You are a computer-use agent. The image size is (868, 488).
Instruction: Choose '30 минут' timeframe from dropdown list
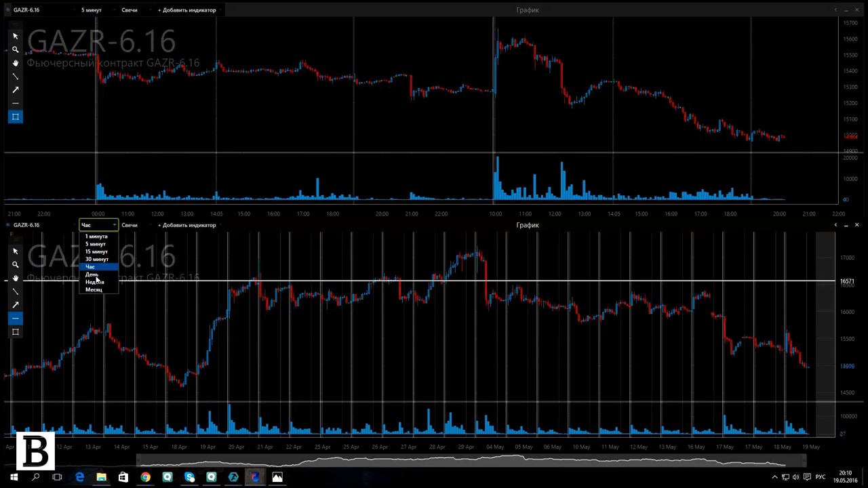click(99, 259)
